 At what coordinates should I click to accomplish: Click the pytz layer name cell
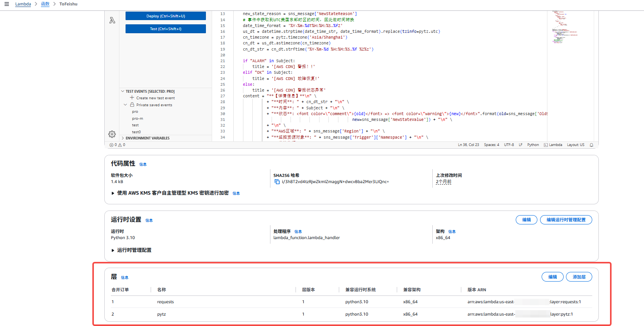(x=161, y=314)
